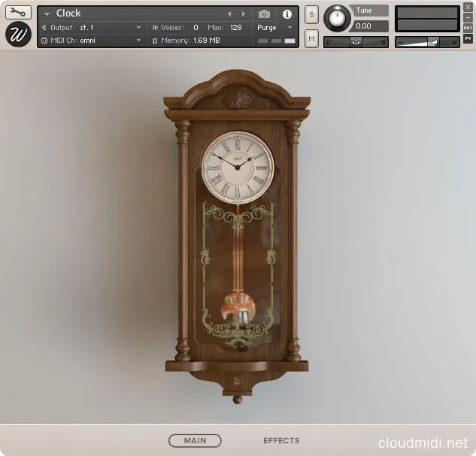Open the MIDI Ch omni dropdown
This screenshot has height=456, width=476.
[x=138, y=40]
